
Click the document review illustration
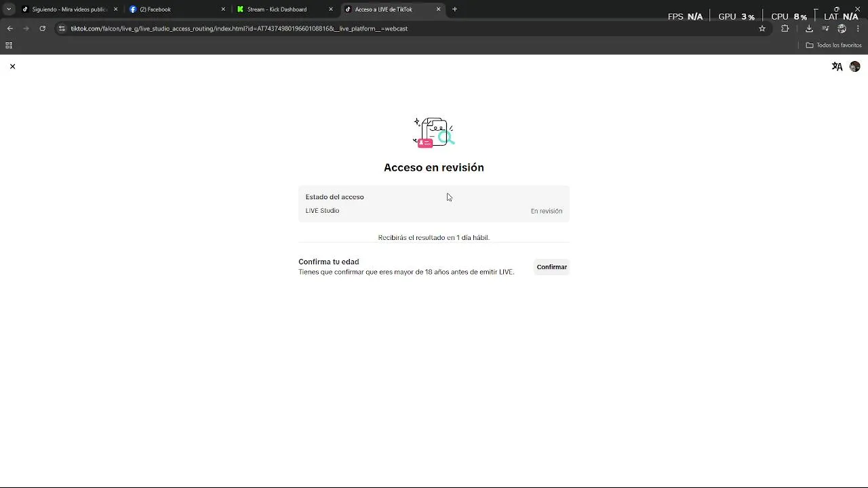(434, 132)
